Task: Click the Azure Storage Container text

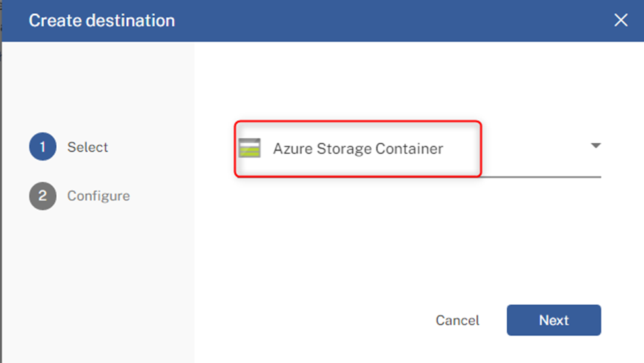Action: (358, 148)
